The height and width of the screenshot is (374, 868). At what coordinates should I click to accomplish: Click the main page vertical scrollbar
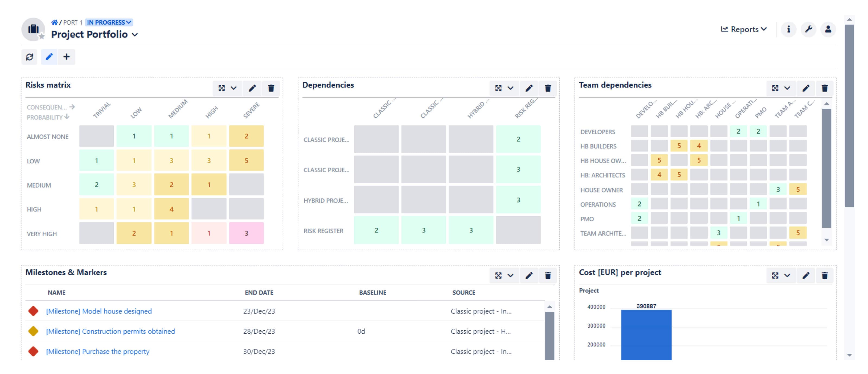point(849,116)
